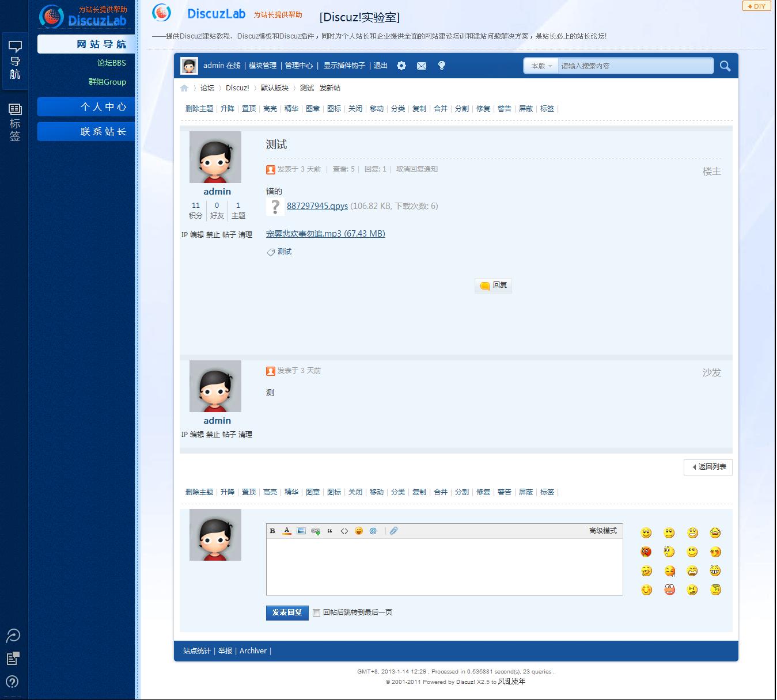Open the 默认版块 breadcrumb link
777x700 pixels.
point(275,88)
